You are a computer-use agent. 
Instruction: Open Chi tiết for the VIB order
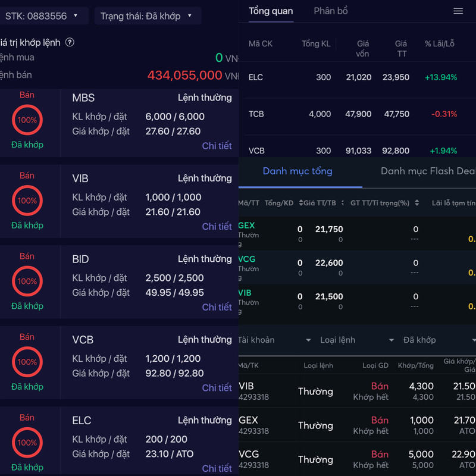tap(217, 227)
